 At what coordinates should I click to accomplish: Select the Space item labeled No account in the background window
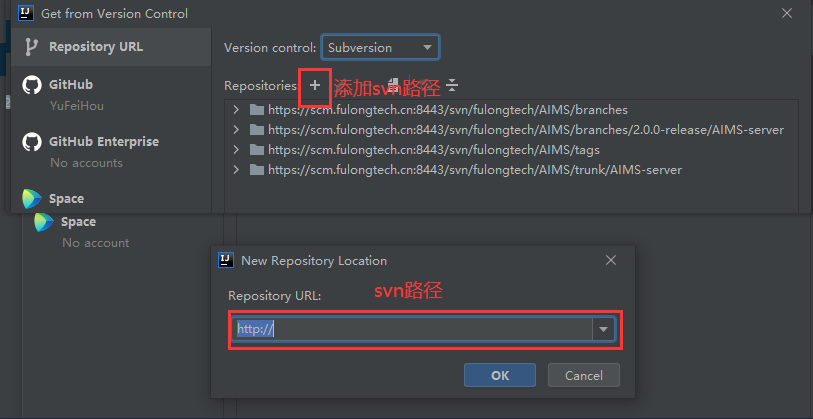pyautogui.click(x=122, y=232)
